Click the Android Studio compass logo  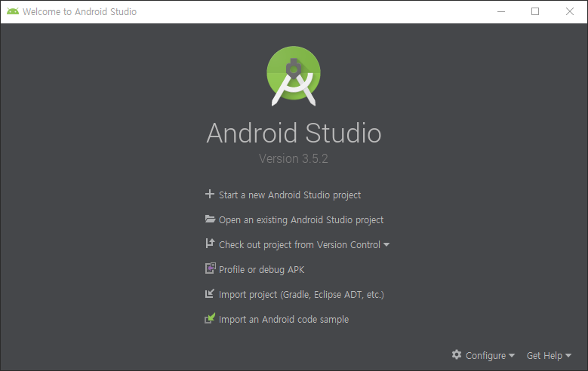[x=294, y=75]
